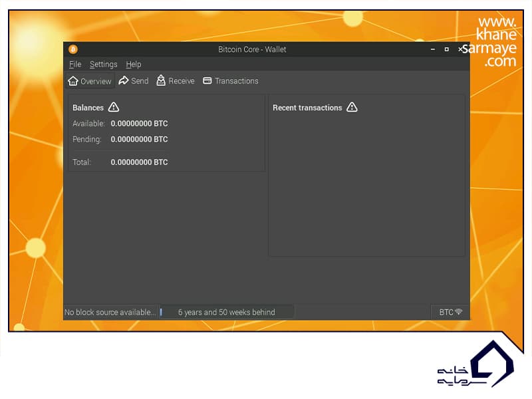Image resolution: width=532 pixels, height=399 pixels.
Task: Minimize the Bitcoin Core window
Action: point(433,49)
